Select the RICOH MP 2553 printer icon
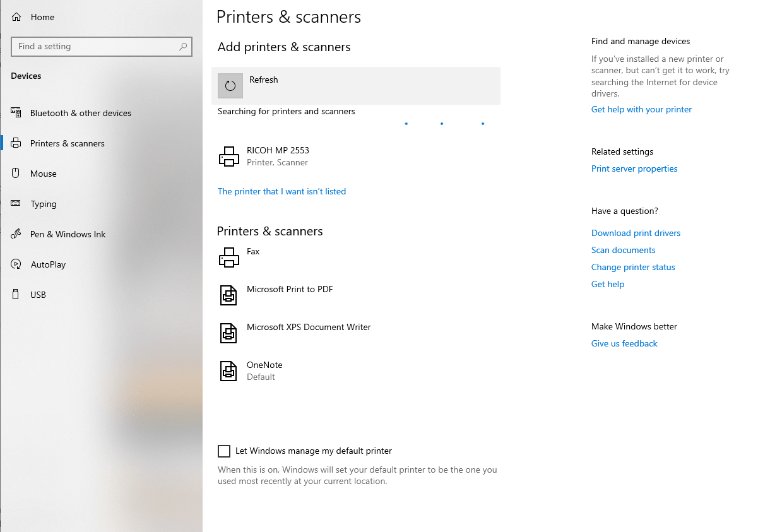Viewport: 758px width, 532px height. click(x=228, y=157)
